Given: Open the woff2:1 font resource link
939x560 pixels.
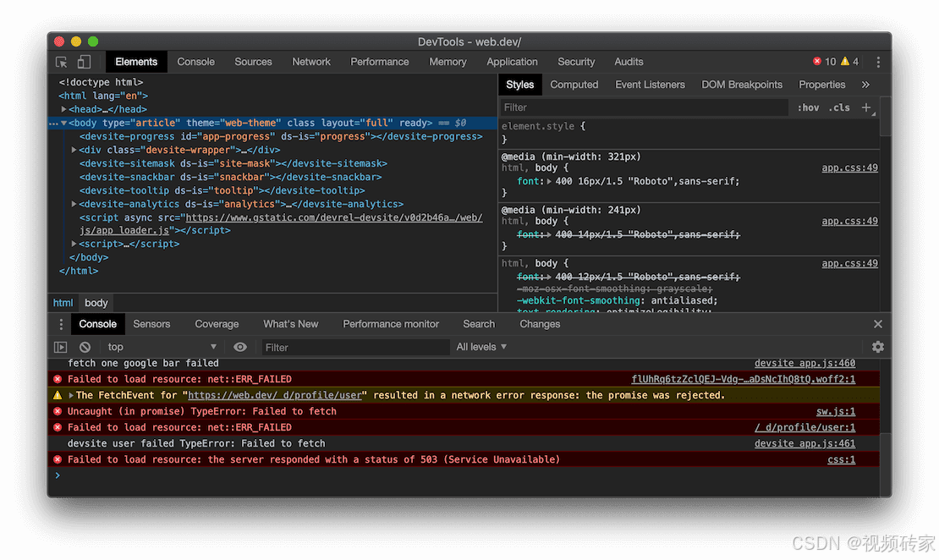Looking at the screenshot, I should click(744, 379).
